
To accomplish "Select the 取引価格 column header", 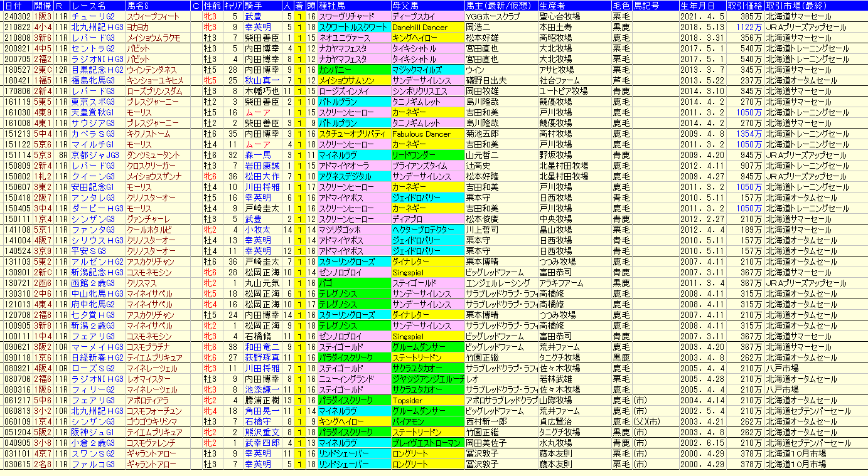I will tap(745, 6).
